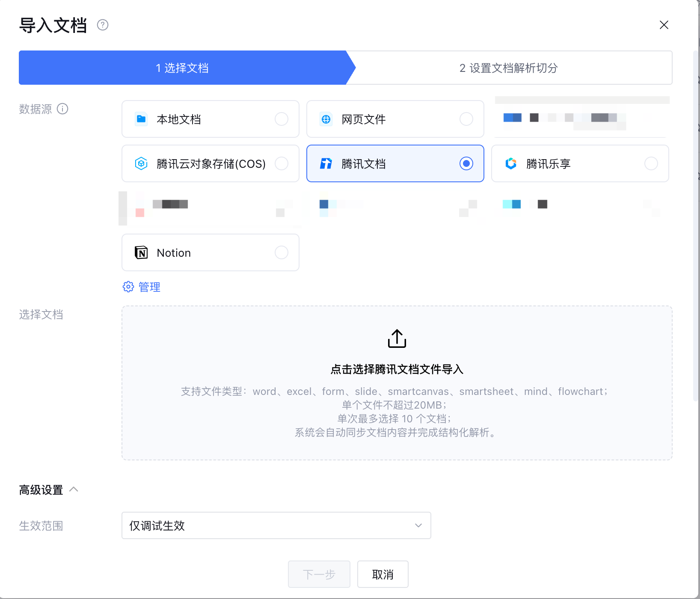Screen dimensions: 700x599
Task: Click the 本地文档 label text
Action: (x=179, y=119)
